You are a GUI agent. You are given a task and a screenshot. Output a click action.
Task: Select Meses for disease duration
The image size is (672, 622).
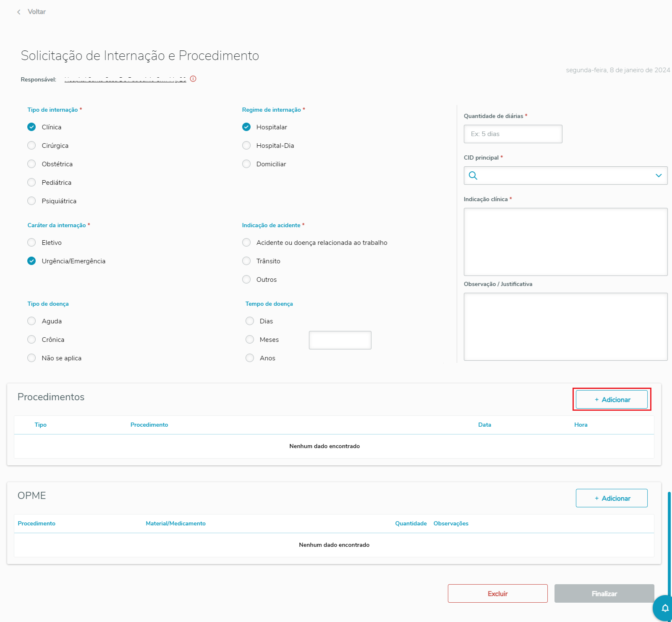coord(250,340)
